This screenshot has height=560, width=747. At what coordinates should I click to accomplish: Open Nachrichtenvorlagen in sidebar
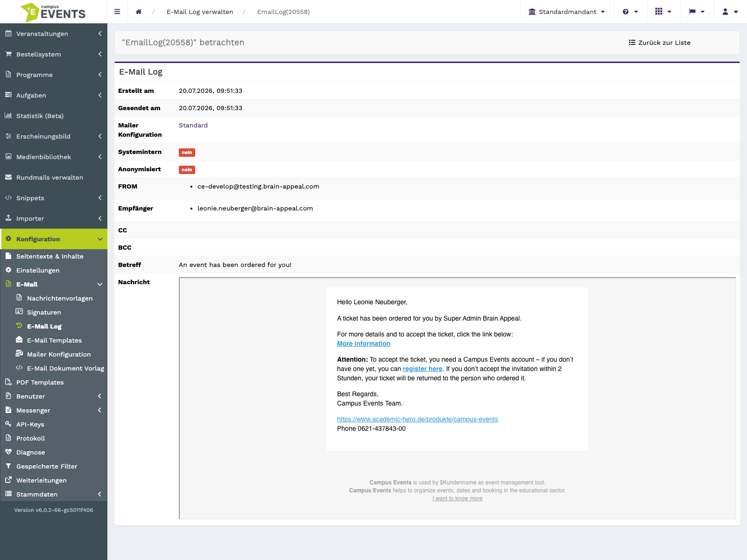(60, 298)
